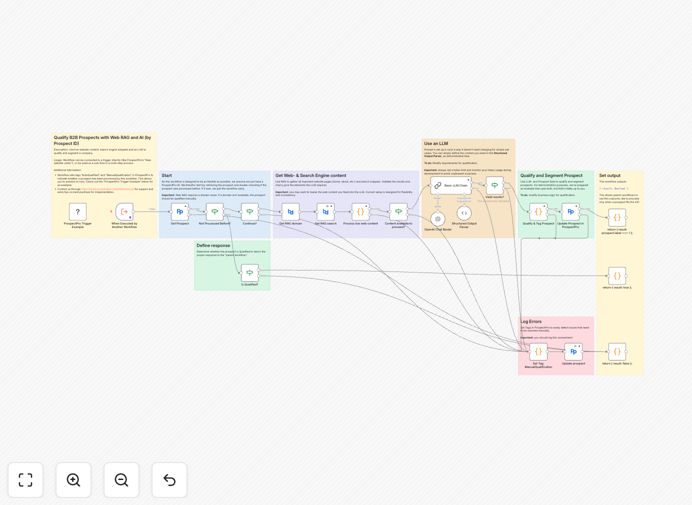Select the Continue? If node
The height and width of the screenshot is (505, 692).
(x=250, y=212)
